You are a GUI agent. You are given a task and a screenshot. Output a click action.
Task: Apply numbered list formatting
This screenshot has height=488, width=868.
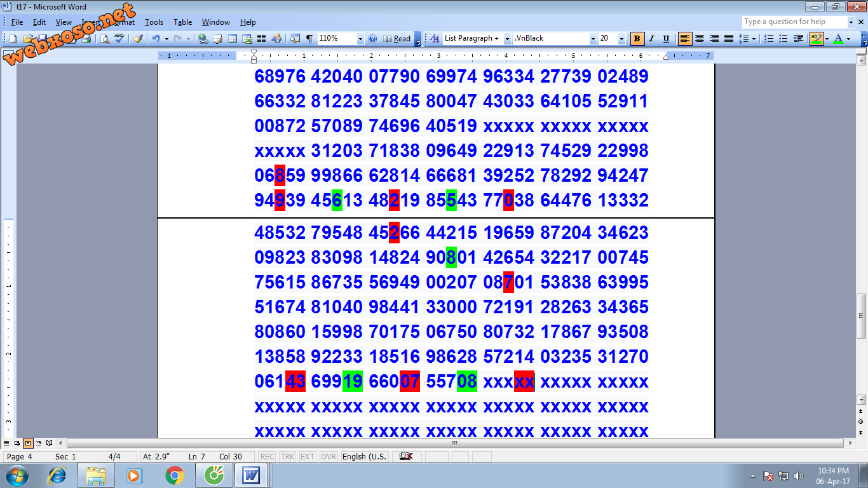(769, 39)
